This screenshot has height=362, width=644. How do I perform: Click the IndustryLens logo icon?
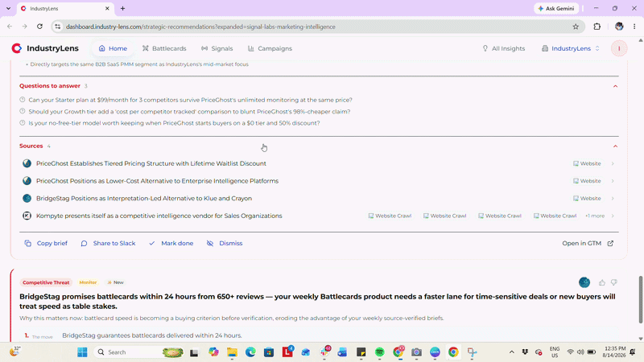coord(16,48)
